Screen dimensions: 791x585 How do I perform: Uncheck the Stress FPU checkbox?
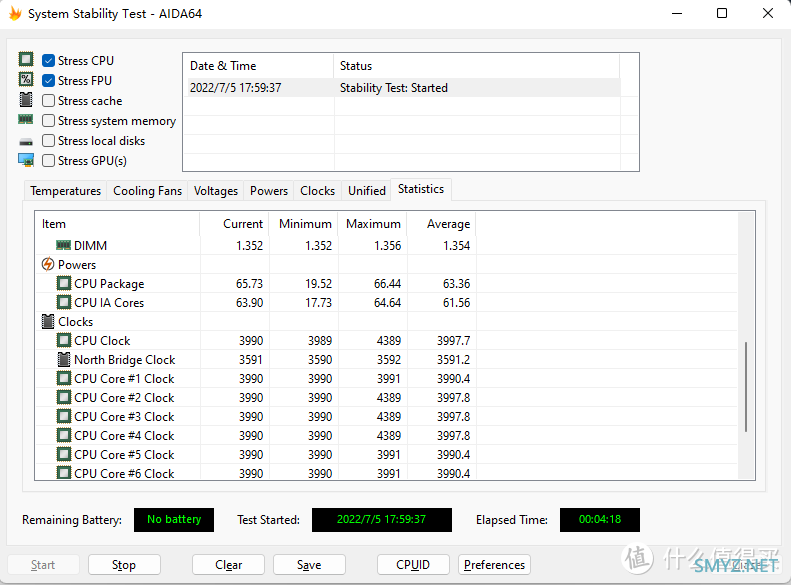click(48, 80)
